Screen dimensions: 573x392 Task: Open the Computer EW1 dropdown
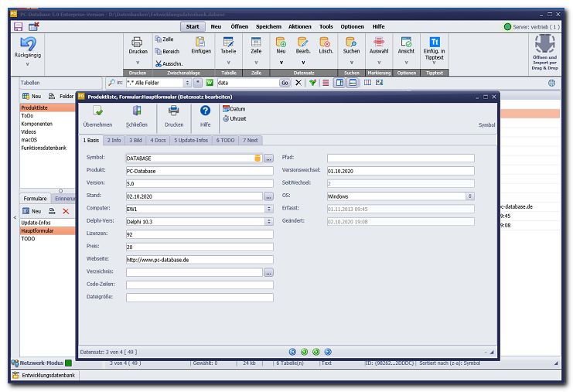[269, 209]
